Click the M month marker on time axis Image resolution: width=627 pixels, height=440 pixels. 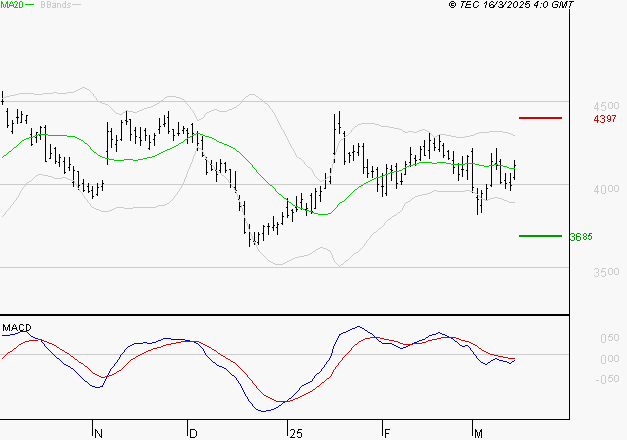click(x=478, y=434)
